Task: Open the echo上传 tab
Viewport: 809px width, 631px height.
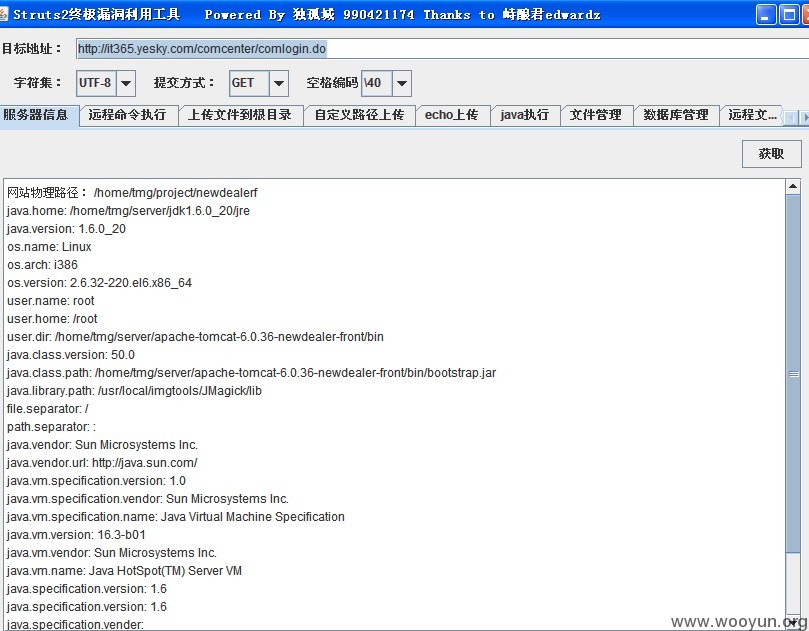Action: pos(452,115)
